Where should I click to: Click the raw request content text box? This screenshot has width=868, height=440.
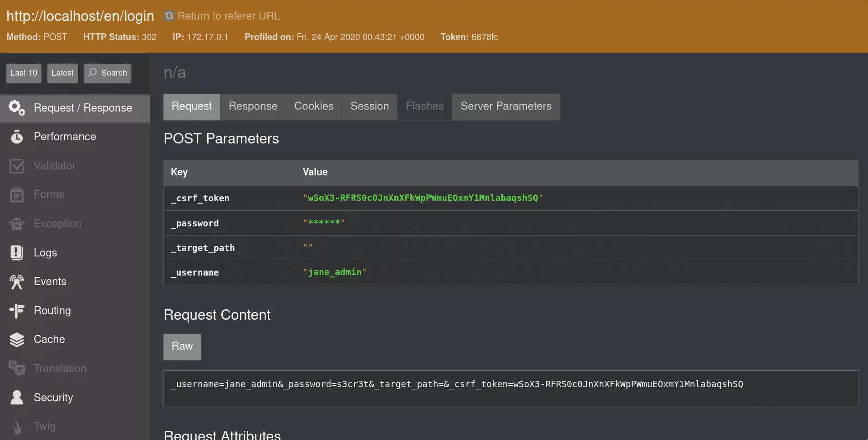click(x=510, y=388)
